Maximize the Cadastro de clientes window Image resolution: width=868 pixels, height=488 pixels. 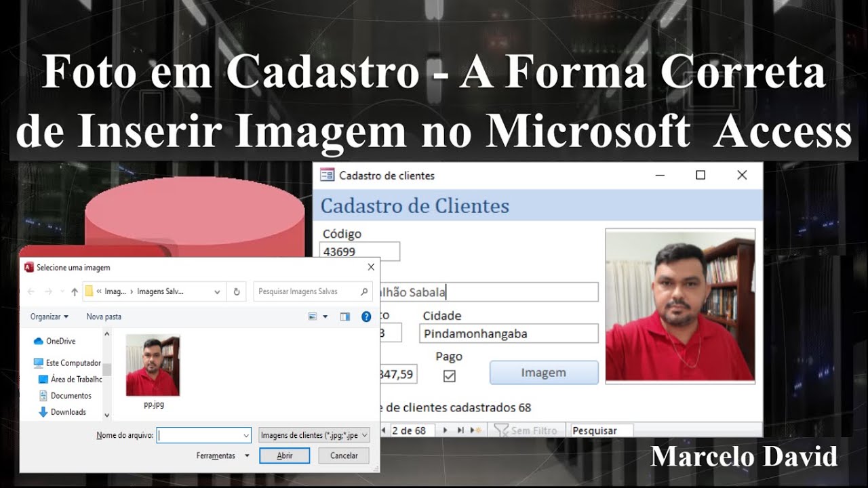pyautogui.click(x=701, y=176)
